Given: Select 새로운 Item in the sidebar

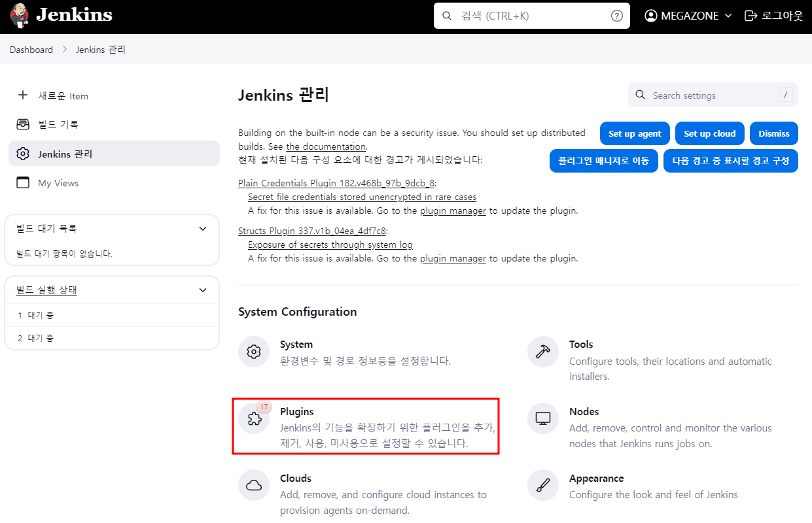Looking at the screenshot, I should 114,95.
